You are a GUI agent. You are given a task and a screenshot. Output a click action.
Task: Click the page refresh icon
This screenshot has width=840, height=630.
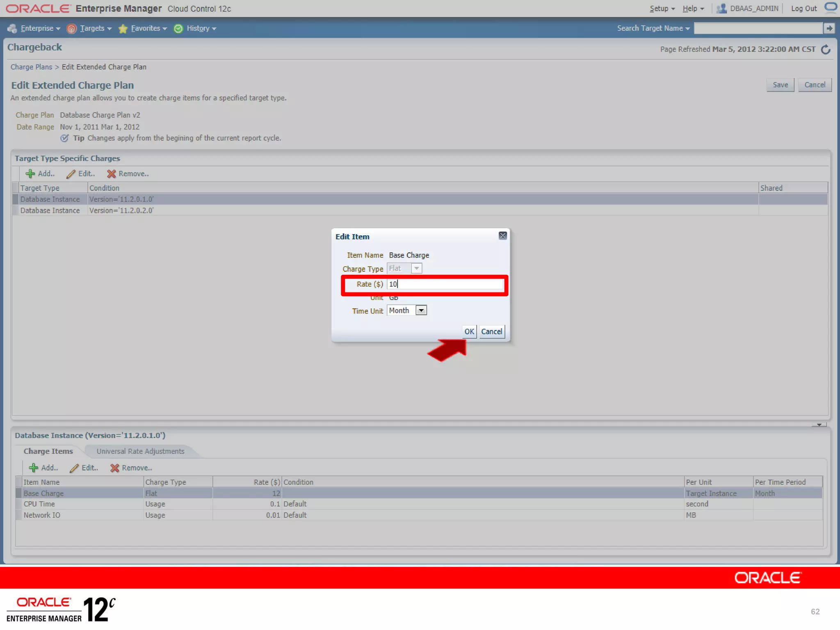tap(825, 50)
